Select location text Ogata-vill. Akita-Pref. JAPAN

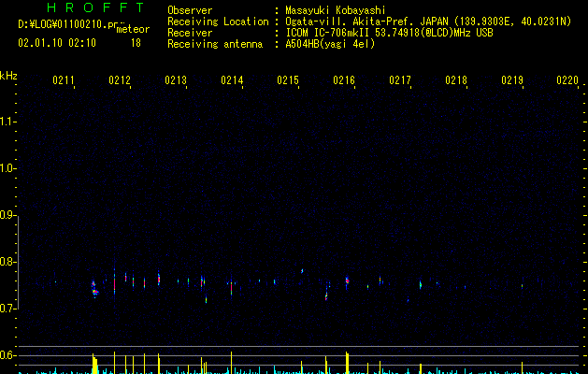[x=367, y=22]
